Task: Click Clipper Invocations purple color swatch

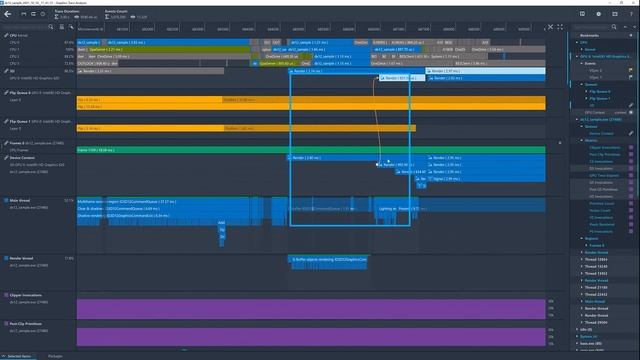Action: 631,147
